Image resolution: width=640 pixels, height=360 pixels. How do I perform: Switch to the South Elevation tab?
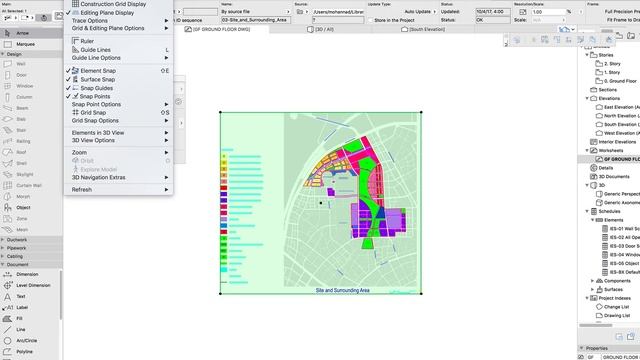(423, 29)
